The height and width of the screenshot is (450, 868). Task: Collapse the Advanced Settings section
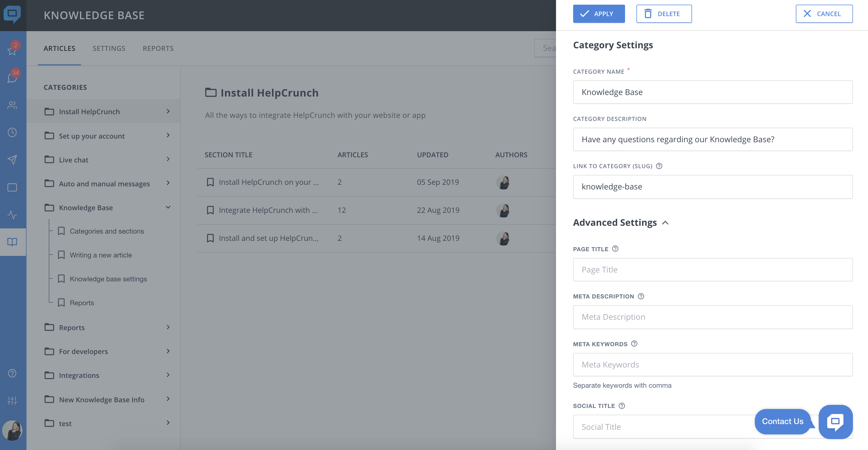click(665, 223)
